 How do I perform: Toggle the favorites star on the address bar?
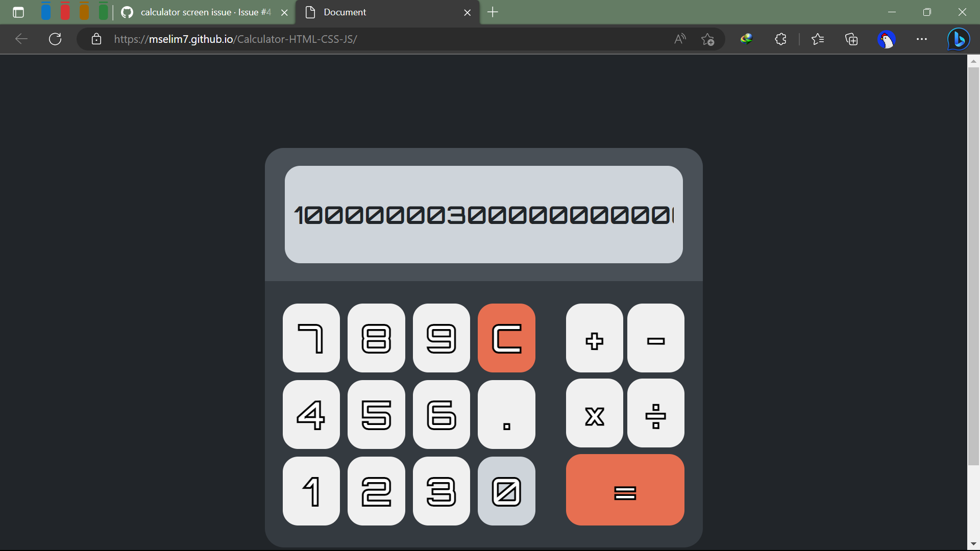(x=708, y=39)
